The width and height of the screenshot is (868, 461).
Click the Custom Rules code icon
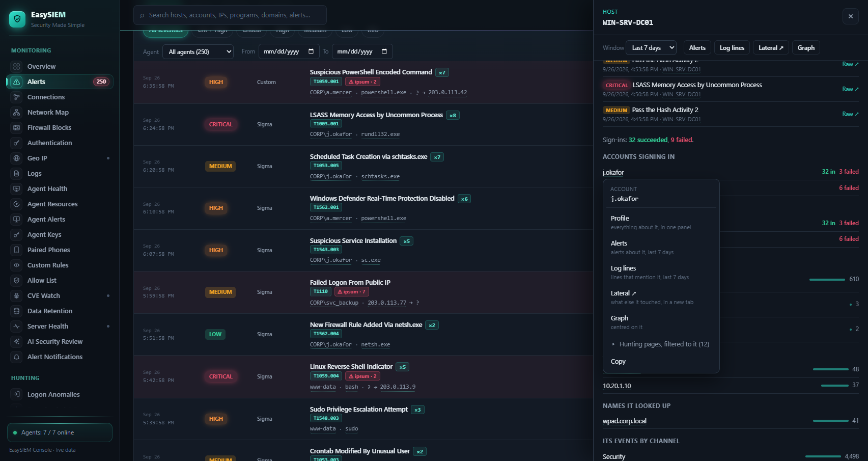[17, 265]
